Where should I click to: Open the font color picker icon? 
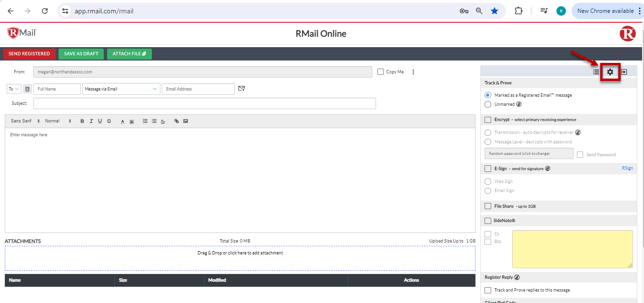pyautogui.click(x=122, y=121)
